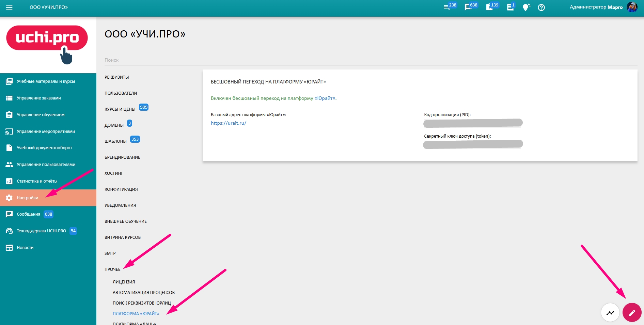The image size is (644, 325).
Task: Click the 909 badge beside КУРСЫ И ЦЕНЫ
Action: (144, 107)
